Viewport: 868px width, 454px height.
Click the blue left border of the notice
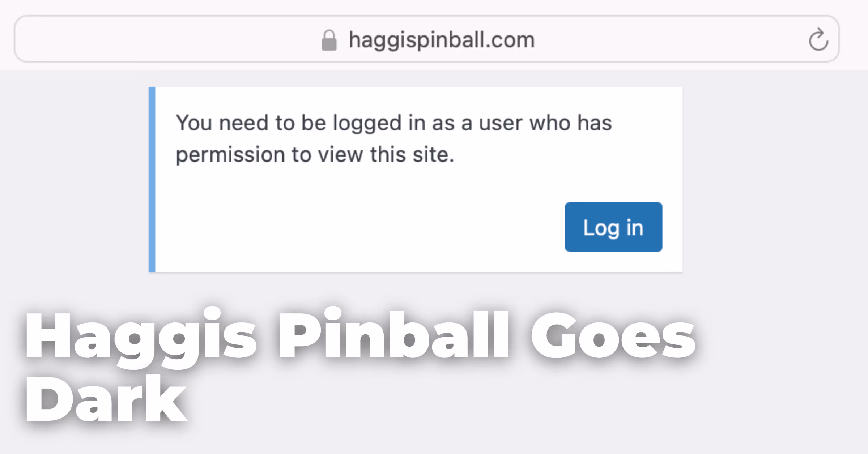pos(152,179)
